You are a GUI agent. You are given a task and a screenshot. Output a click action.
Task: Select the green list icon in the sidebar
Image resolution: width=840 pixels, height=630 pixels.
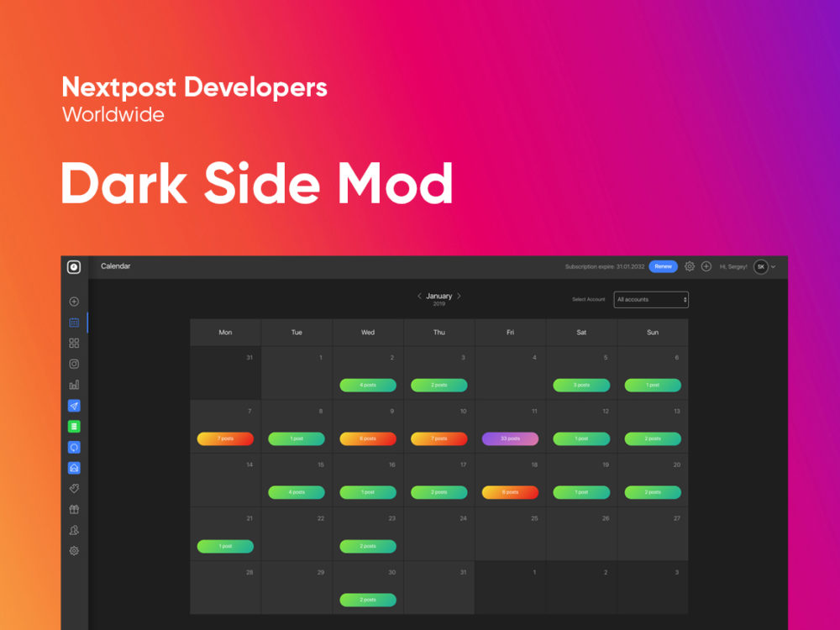point(74,427)
